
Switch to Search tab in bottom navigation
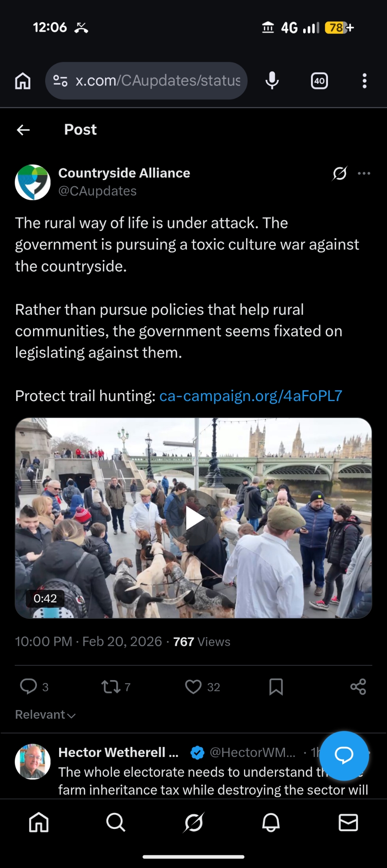click(116, 822)
